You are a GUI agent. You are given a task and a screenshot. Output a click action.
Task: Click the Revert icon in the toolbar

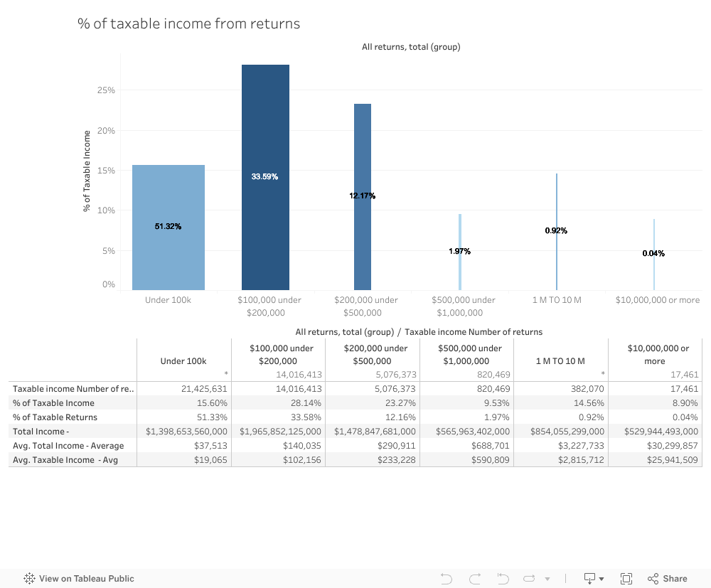(503, 579)
